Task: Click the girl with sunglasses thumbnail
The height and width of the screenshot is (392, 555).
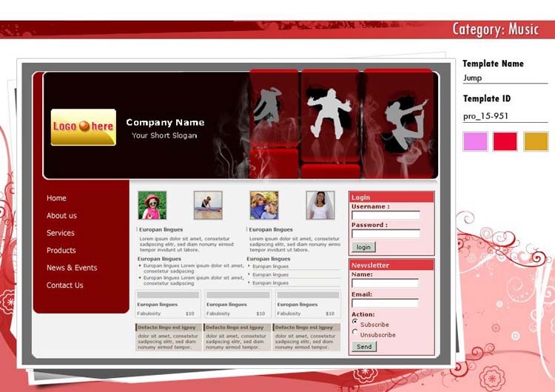Action: pyautogui.click(x=152, y=205)
